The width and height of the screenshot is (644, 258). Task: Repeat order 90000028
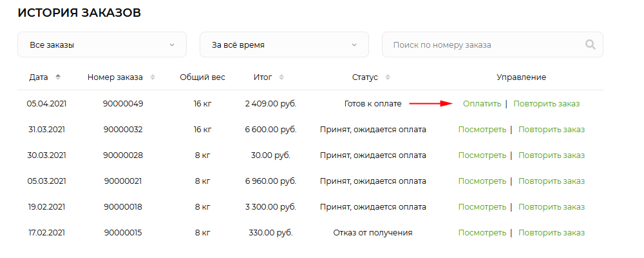(551, 155)
